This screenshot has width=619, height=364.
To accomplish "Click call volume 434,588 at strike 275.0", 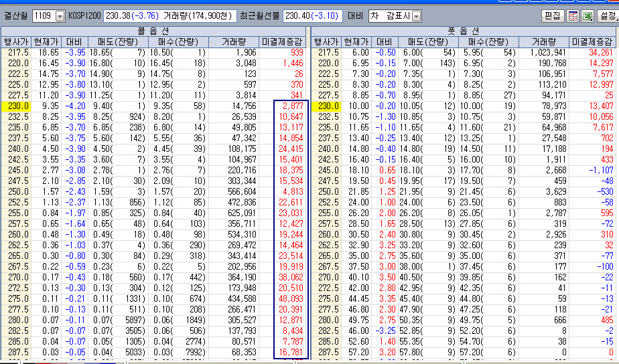I will pos(242,298).
